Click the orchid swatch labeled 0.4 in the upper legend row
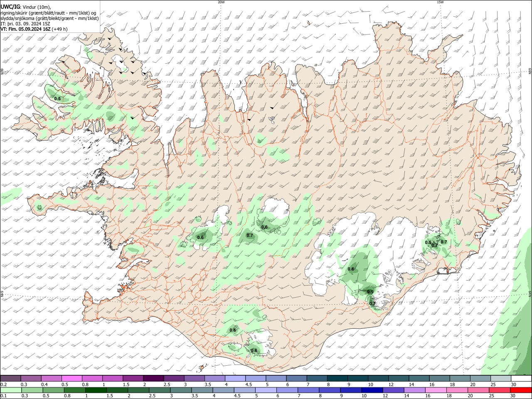The width and height of the screenshot is (532, 399). pos(52,378)
